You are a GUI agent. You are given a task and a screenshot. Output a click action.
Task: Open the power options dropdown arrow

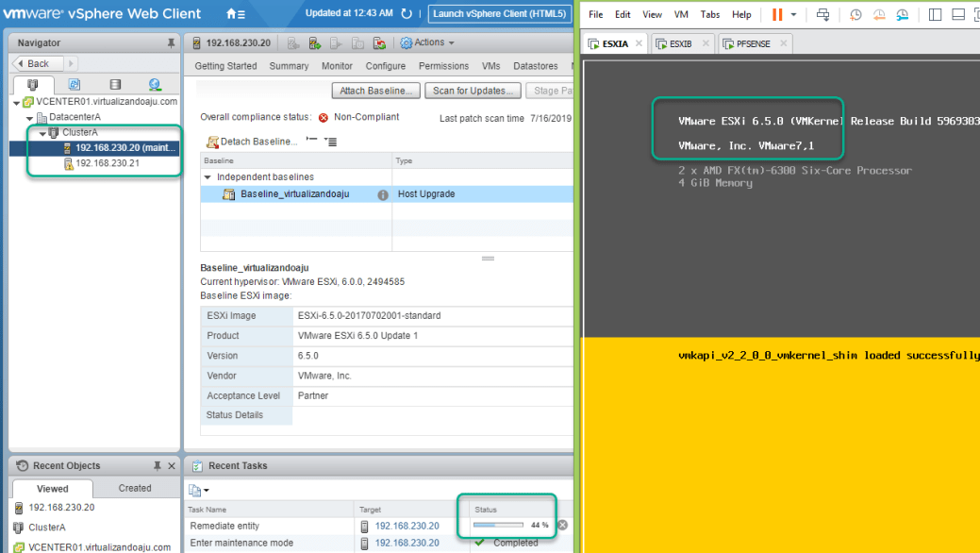pos(794,15)
